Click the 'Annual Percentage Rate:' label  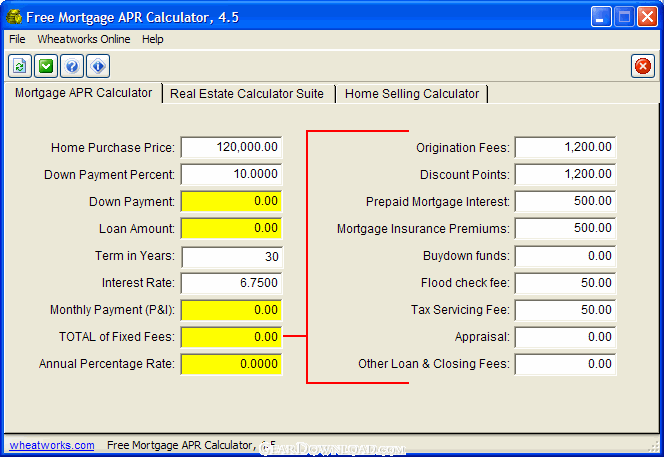[107, 364]
